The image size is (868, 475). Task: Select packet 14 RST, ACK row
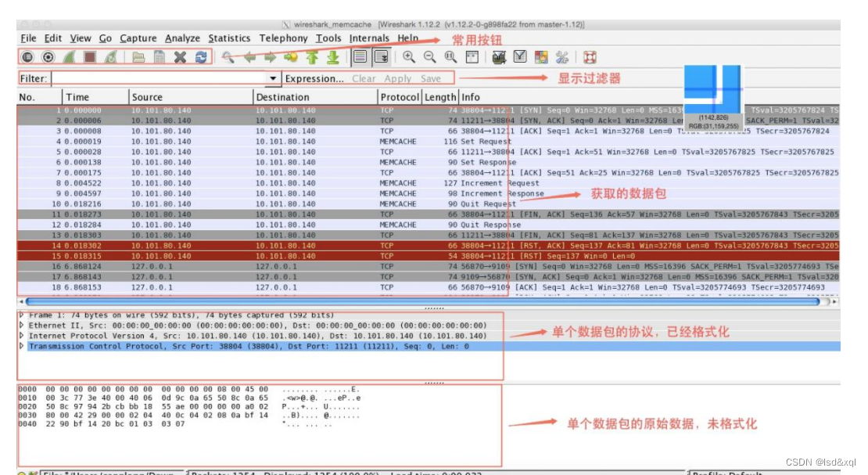point(429,246)
